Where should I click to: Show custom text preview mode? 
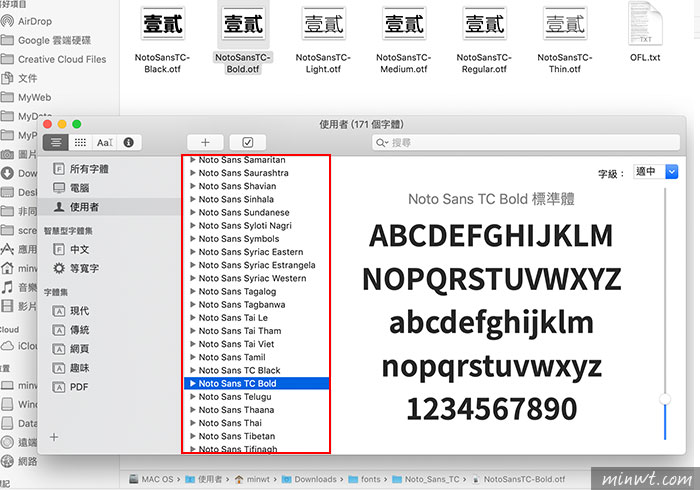[x=104, y=142]
